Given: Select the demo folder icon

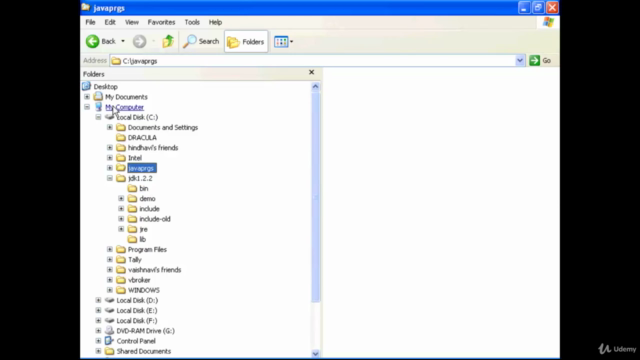Looking at the screenshot, I should point(132,198).
